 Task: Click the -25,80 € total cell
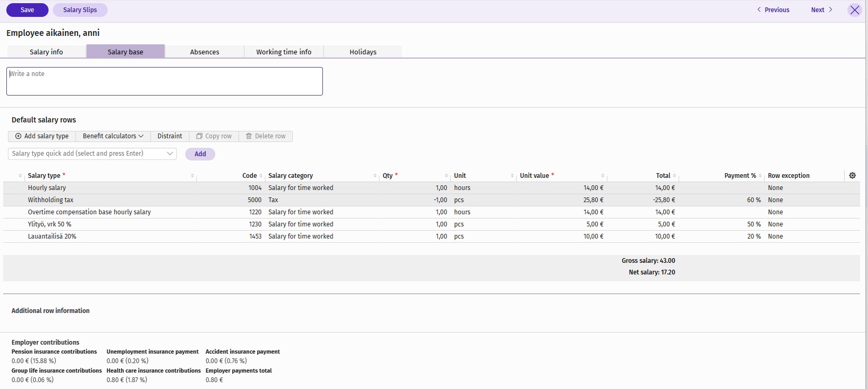664,200
